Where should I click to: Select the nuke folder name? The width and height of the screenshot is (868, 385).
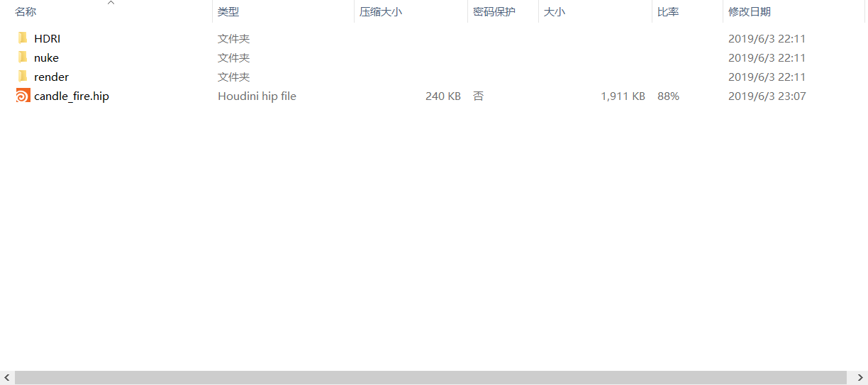pyautogui.click(x=46, y=57)
